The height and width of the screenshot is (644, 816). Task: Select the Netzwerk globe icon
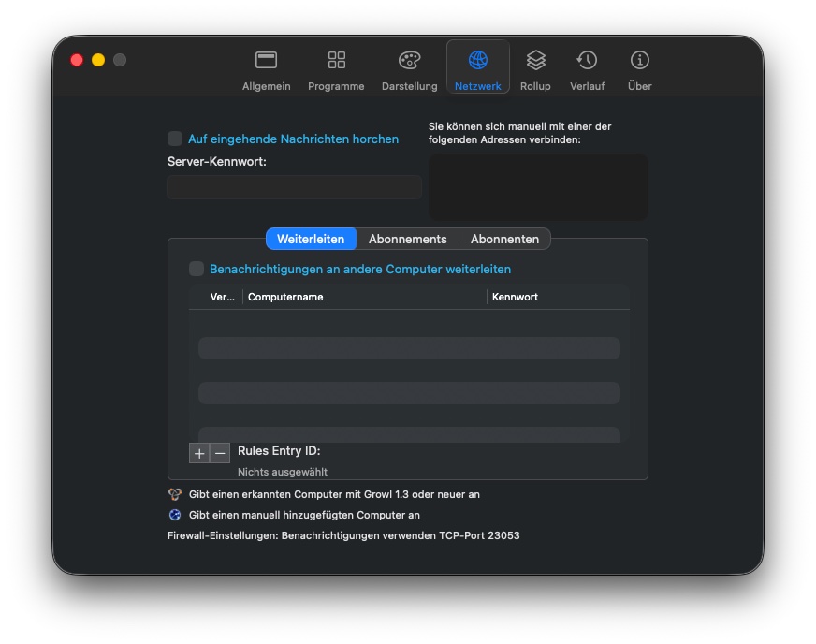click(478, 60)
